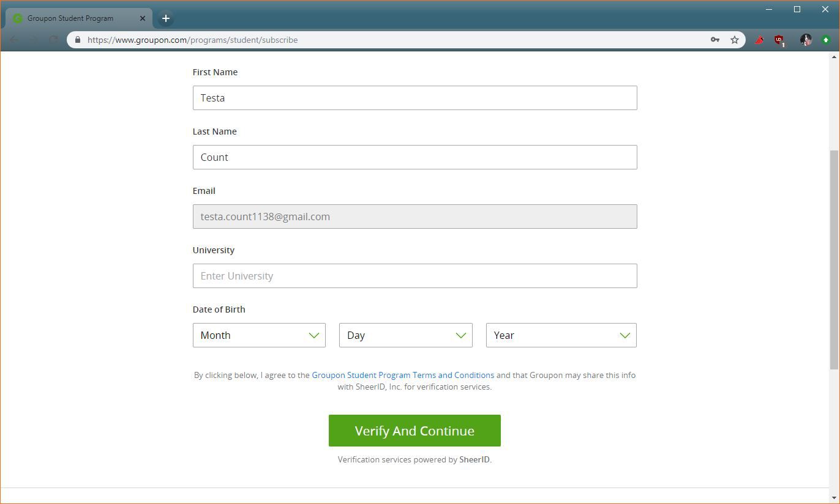Screen dimensions: 840x504
Task: Open the red Adobe extension icon
Action: (x=759, y=40)
